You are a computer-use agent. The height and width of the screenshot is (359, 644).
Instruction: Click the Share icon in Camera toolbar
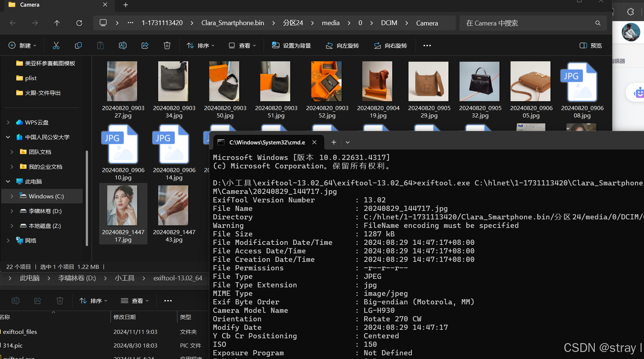[145, 45]
